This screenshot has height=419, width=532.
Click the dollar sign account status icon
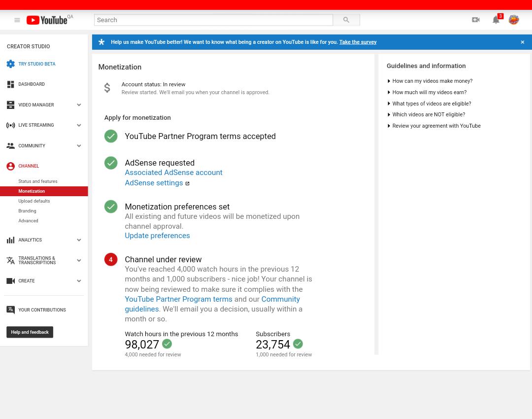click(x=107, y=88)
